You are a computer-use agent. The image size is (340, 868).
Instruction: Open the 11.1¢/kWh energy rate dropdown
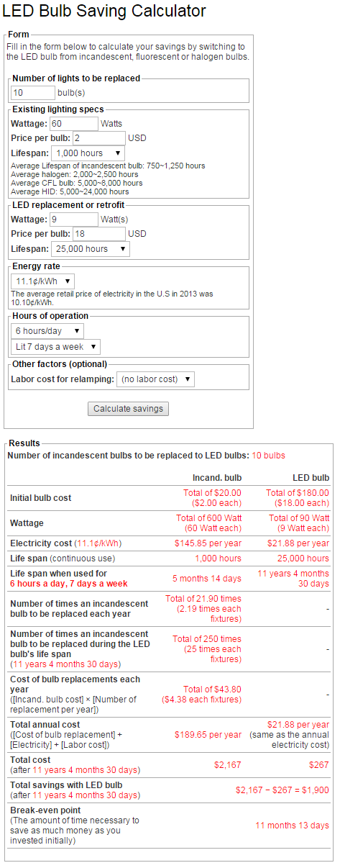pyautogui.click(x=43, y=281)
